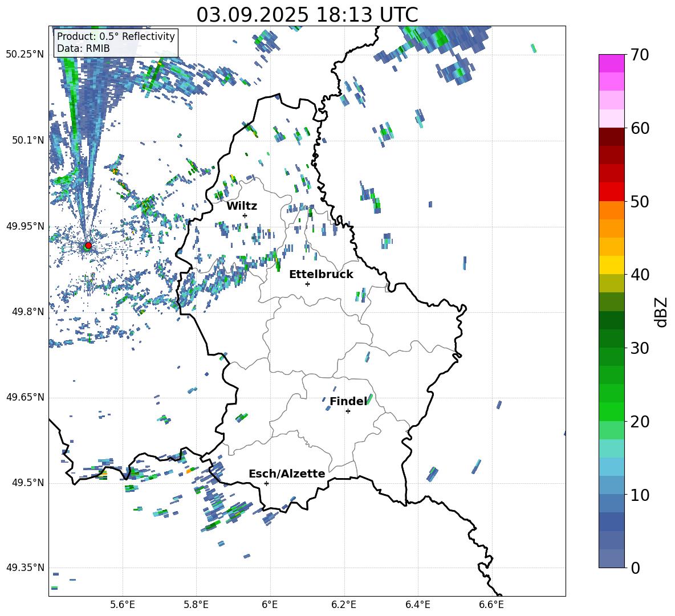
Task: Click the 70 tick on the colorbar
Action: 640,55
